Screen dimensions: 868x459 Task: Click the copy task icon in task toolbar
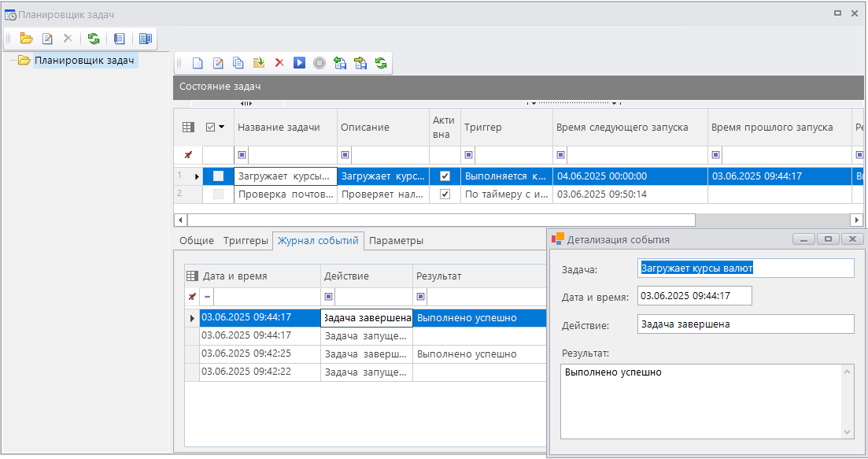click(238, 63)
